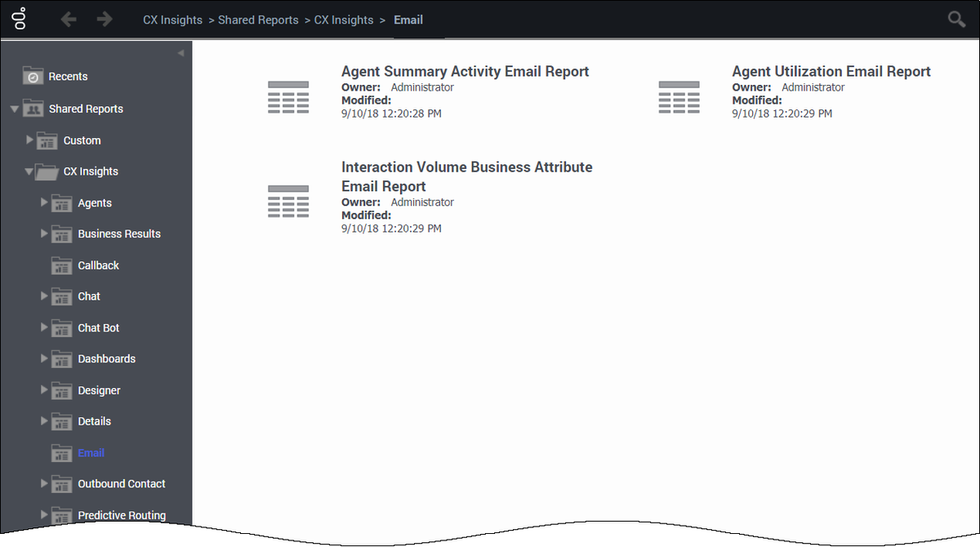Open second CX Insights breadcrumb link
The width and height of the screenshot is (980, 547).
coord(344,20)
